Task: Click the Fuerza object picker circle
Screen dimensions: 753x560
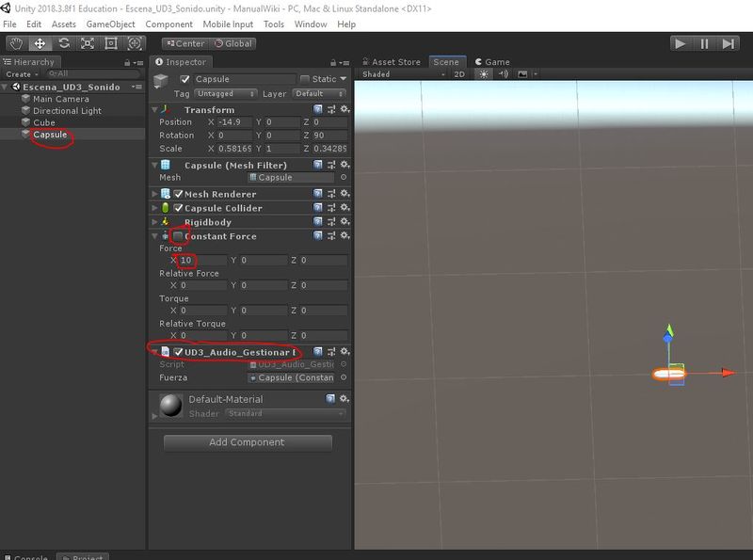Action: [x=344, y=377]
